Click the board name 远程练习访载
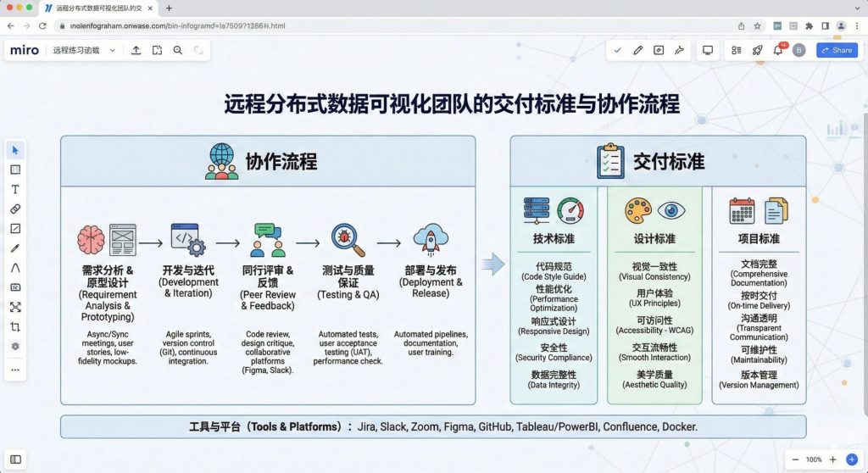 [76, 50]
